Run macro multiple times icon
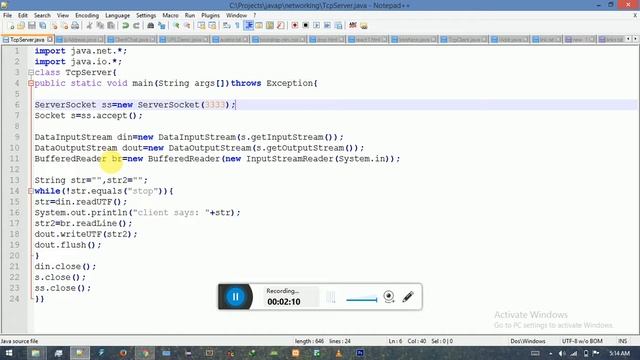This screenshot has width=640, height=360. tap(327, 26)
